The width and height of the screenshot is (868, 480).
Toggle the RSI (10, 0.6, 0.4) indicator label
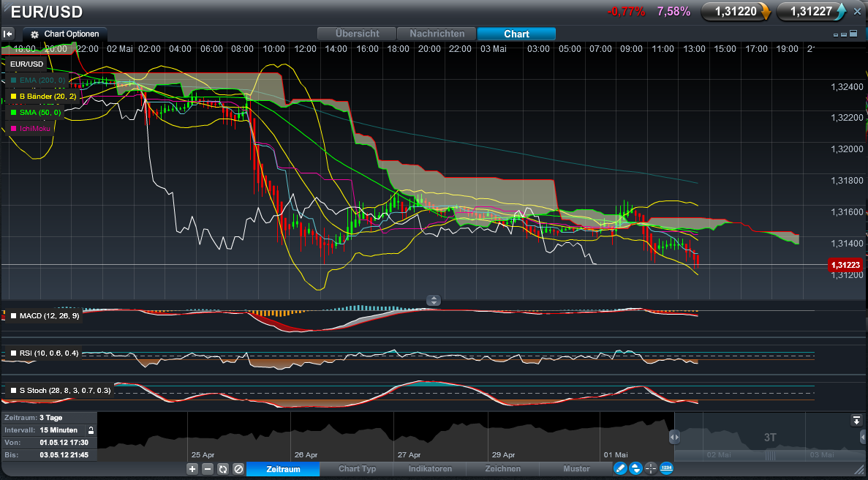click(x=45, y=353)
